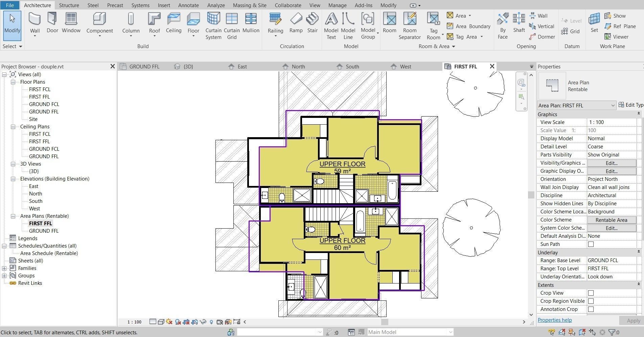Check the Crop Region Visible box
The height and width of the screenshot is (337, 644).
591,301
